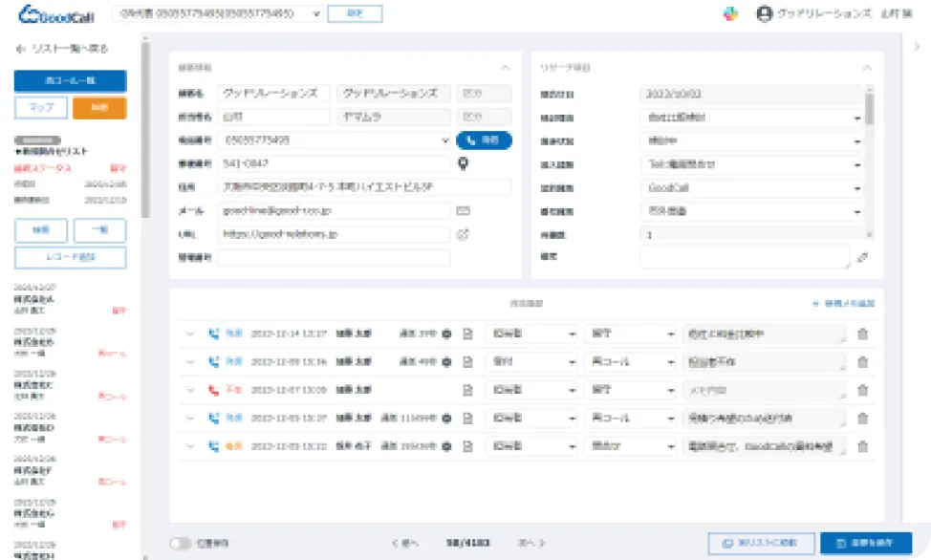The width and height of the screenshot is (931, 560).
Task: Click the map pin icon beside postal code
Action: [465, 163]
